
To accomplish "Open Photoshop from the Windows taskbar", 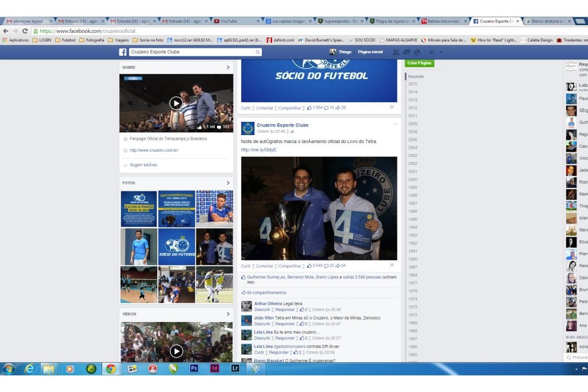I will point(194,368).
